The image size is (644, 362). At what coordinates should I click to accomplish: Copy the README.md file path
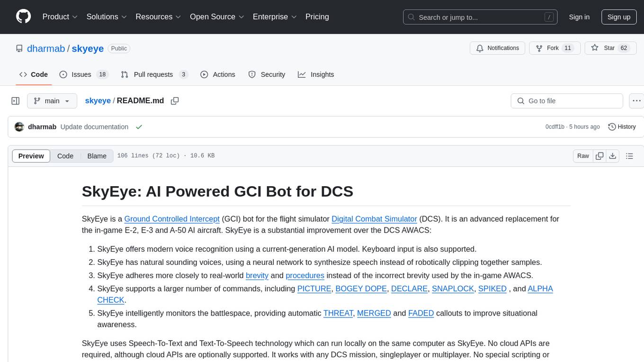coord(175,101)
